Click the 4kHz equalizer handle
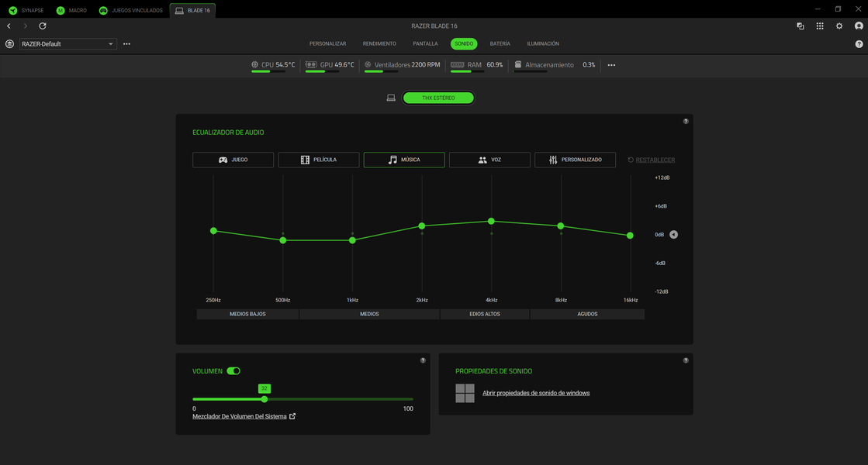868x465 pixels. pyautogui.click(x=491, y=221)
